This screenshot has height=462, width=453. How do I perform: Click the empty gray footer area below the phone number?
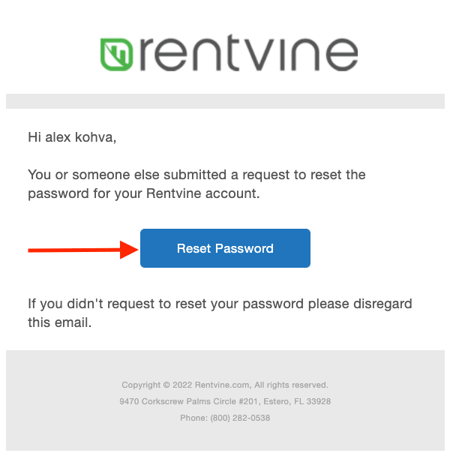tap(225, 437)
